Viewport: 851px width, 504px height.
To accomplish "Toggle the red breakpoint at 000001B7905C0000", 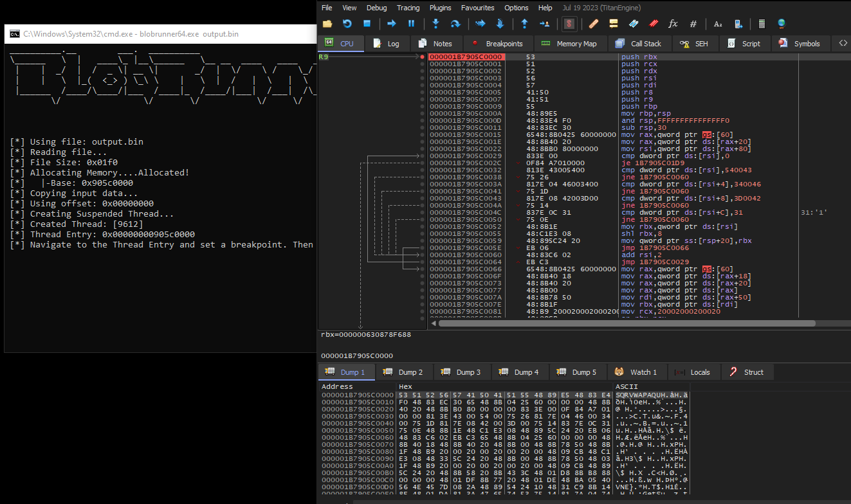I will [422, 57].
